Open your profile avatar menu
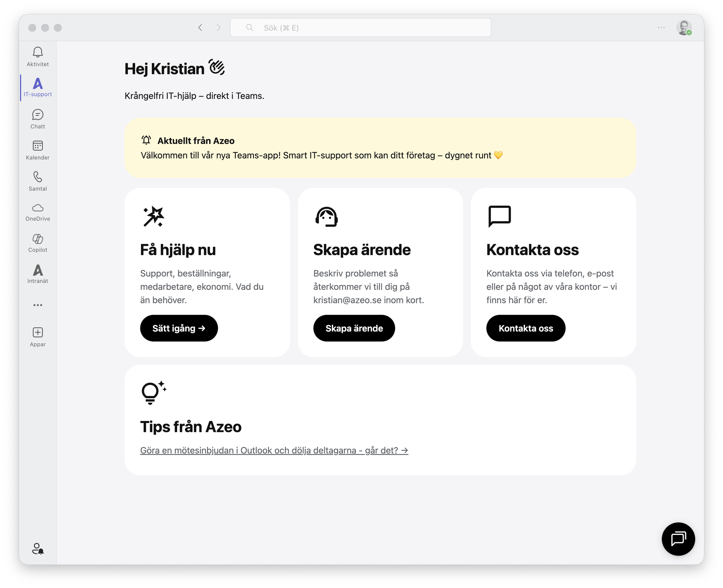Viewport: 723px width, 588px height. pos(684,27)
